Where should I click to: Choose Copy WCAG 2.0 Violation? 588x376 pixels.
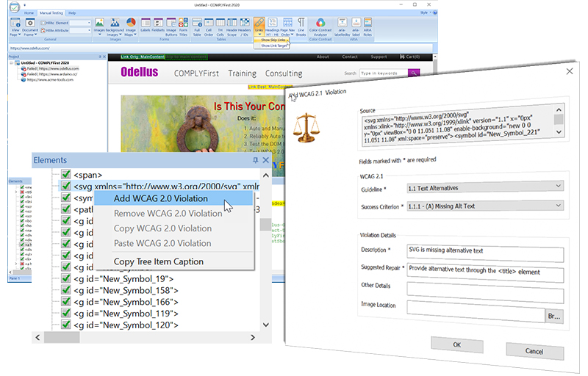[162, 228]
